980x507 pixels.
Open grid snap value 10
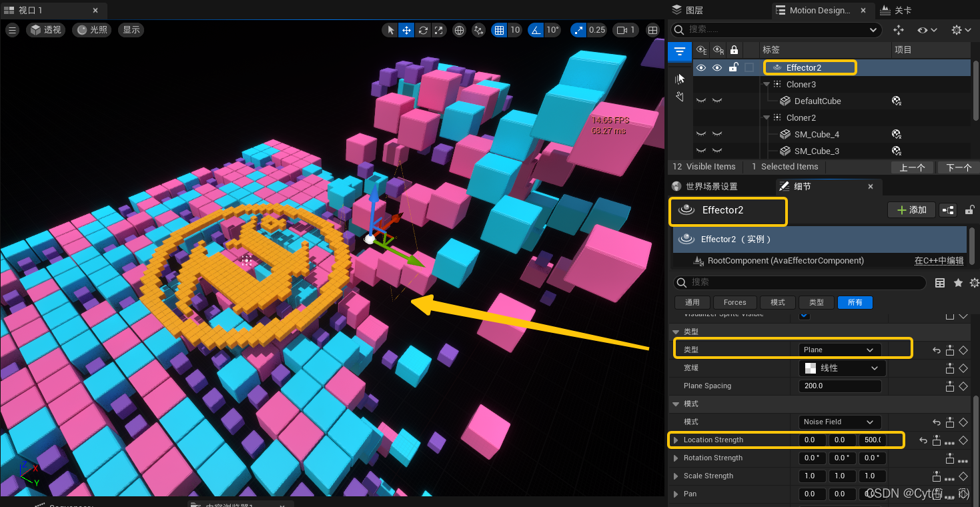[x=515, y=30]
